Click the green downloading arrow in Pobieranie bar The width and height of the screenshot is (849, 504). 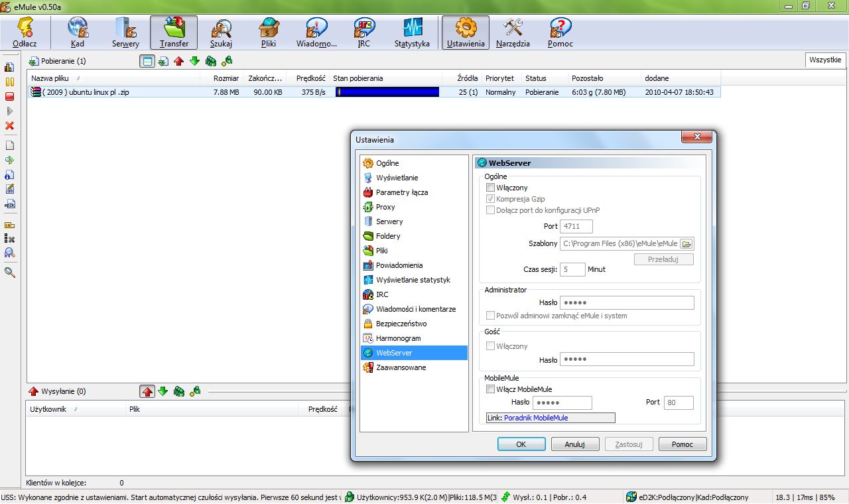tap(194, 61)
